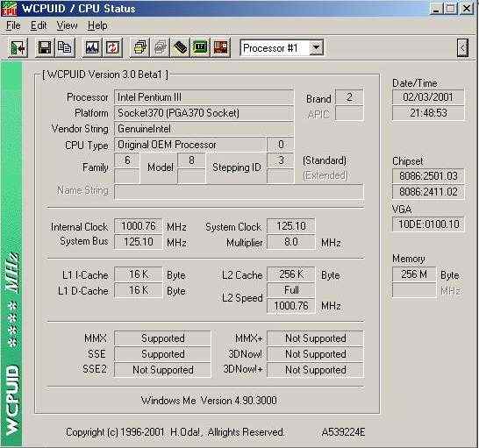Viewport: 479px width, 448px height.
Task: Click the Windows Me Version 4.90.3000 text
Action: point(209,401)
